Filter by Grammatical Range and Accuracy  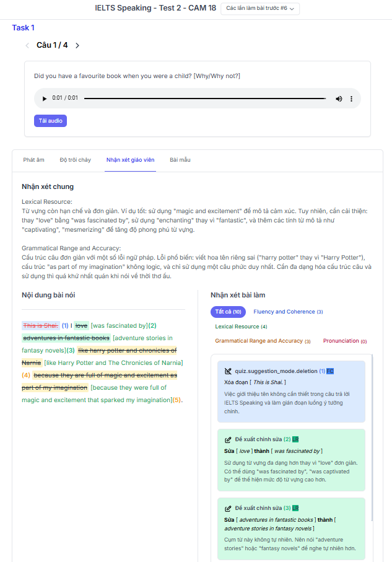263,341
